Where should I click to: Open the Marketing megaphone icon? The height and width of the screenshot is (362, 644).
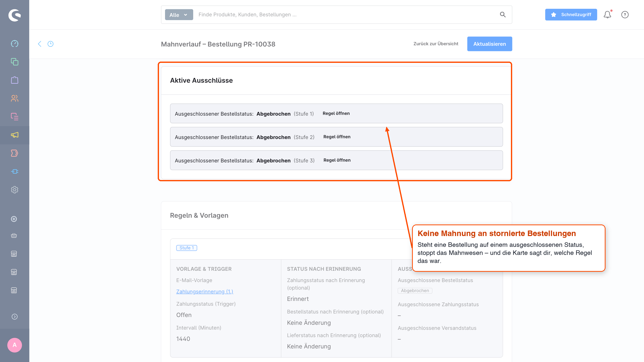15,135
